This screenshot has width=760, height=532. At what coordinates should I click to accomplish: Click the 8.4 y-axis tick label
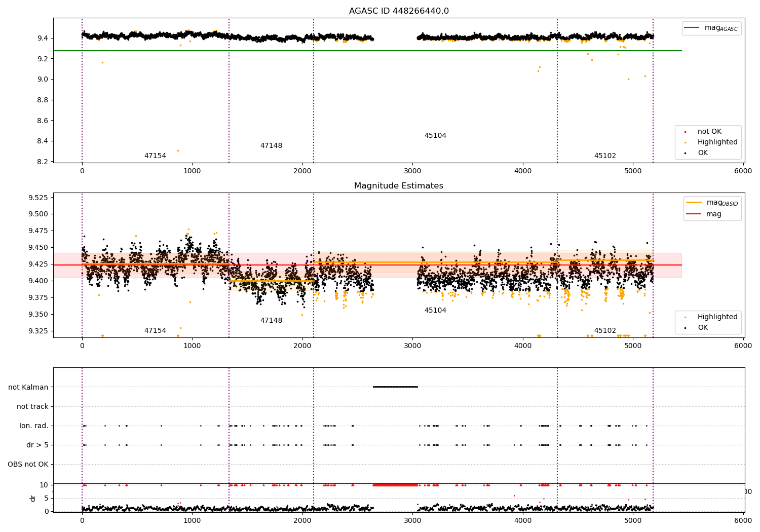(43, 141)
